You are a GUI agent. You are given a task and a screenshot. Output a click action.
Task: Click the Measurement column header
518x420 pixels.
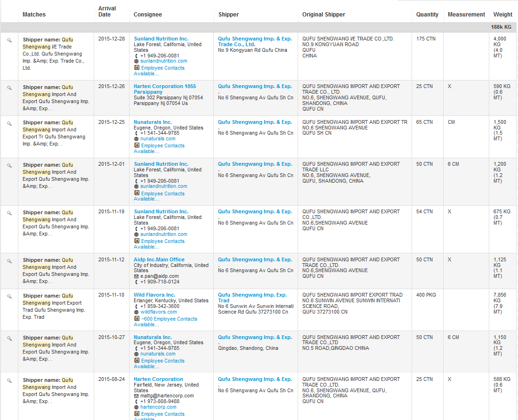point(466,15)
